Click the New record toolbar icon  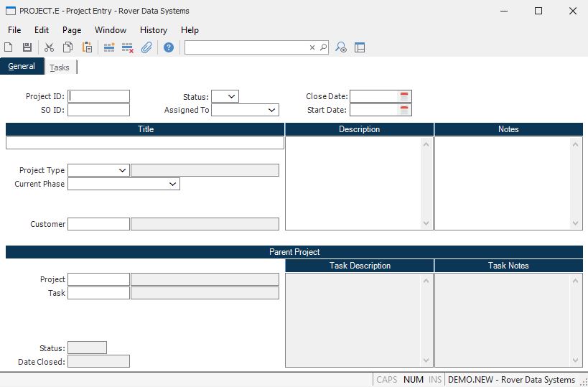pyautogui.click(x=9, y=47)
